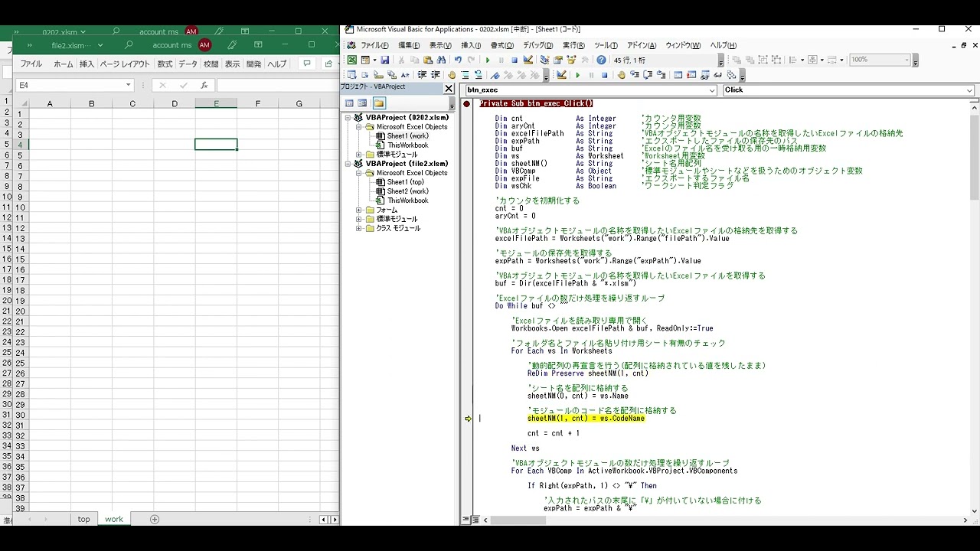Expand 標準モジュール under VBAProject (0202.xlsm)
Screen dimensions: 980x551
[359, 155]
